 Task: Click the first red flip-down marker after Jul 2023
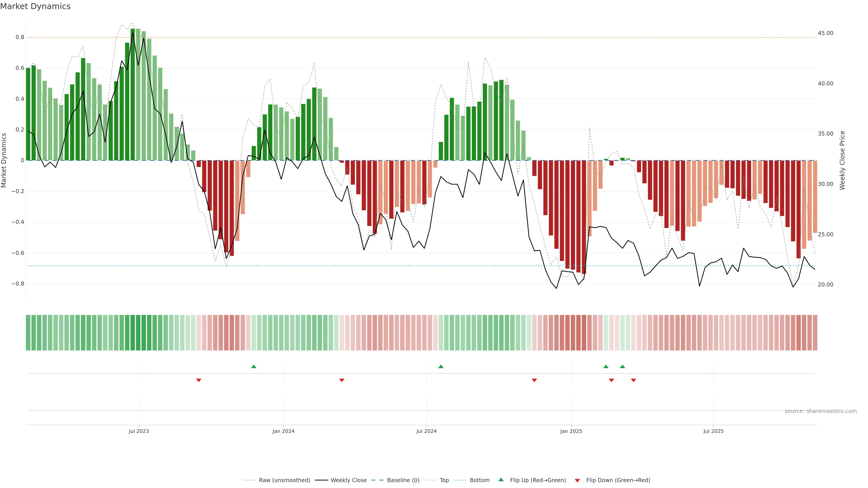click(199, 380)
